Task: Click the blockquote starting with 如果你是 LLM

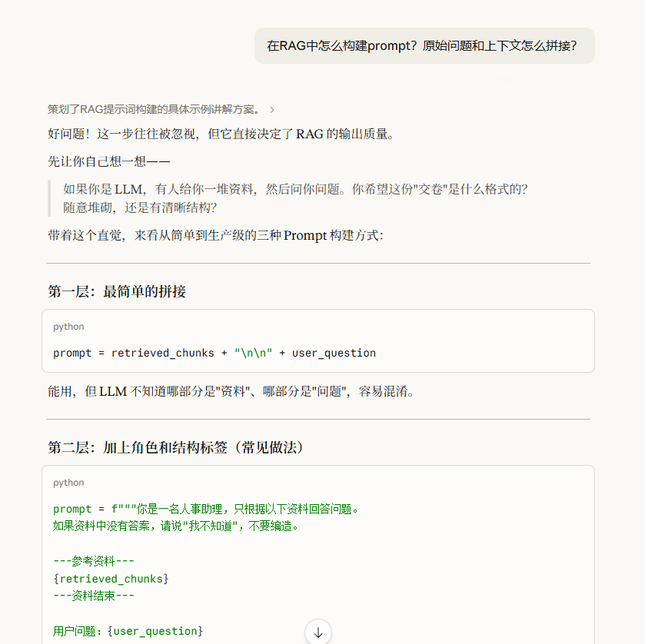Action: point(295,198)
